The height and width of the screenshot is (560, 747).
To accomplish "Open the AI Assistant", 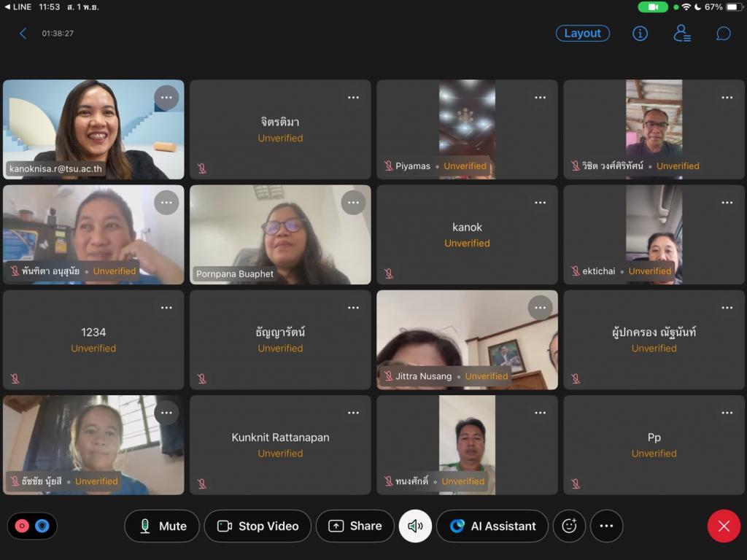I will pyautogui.click(x=492, y=526).
